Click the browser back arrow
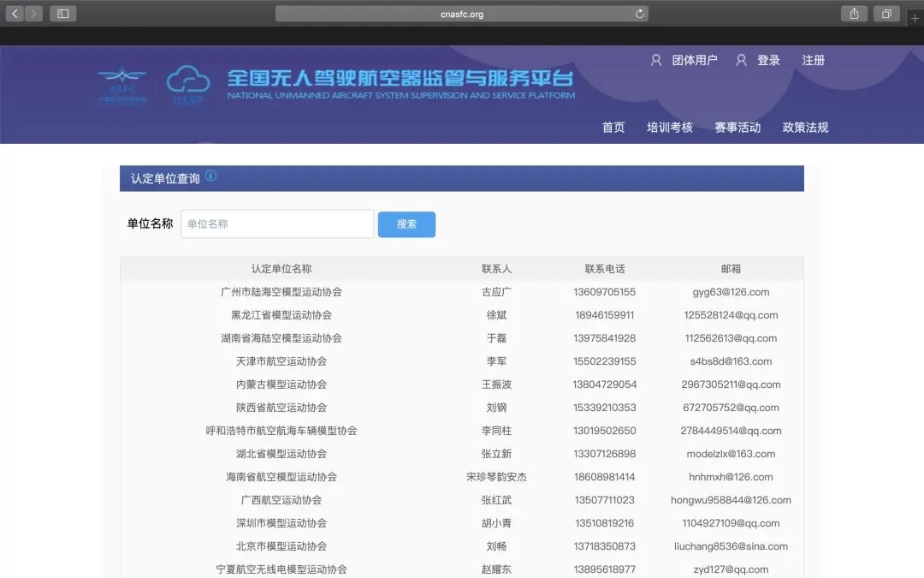Viewport: 924px width, 578px height. [14, 13]
